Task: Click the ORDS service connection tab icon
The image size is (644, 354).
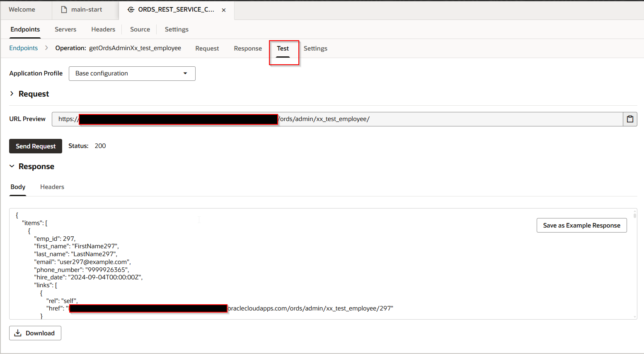Action: (x=131, y=10)
